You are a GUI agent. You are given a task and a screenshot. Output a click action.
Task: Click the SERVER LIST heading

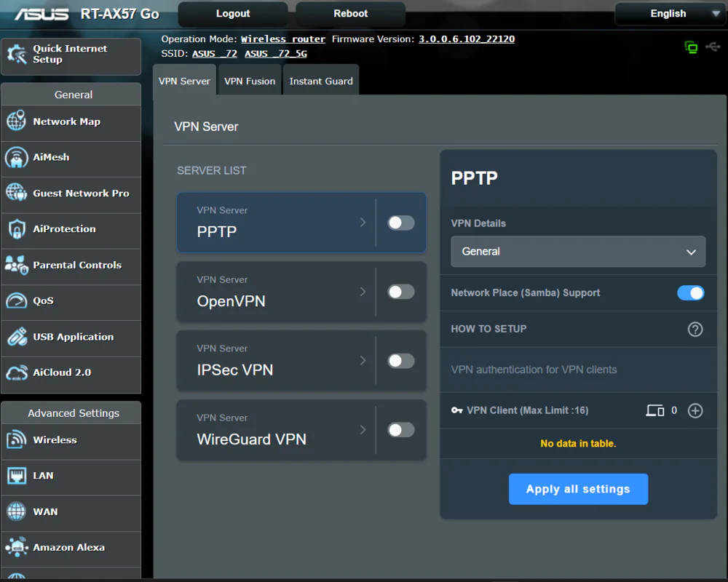click(x=212, y=170)
